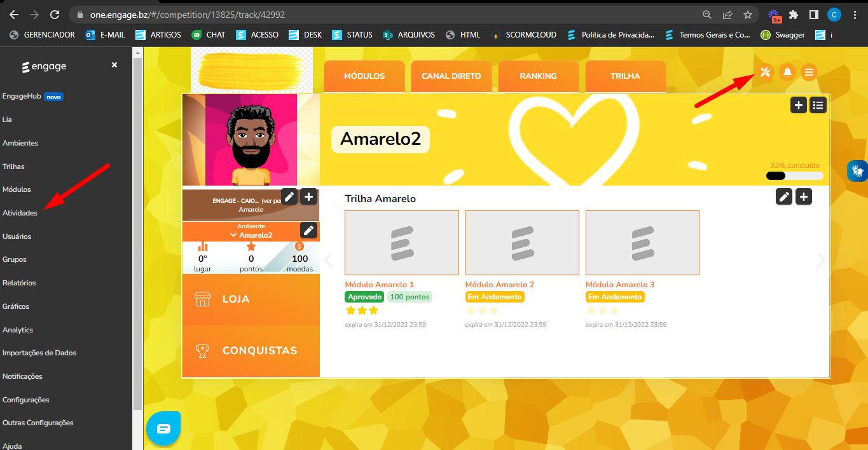Open the browser zoom magnifier icon
Viewport: 868px width, 450px height.
tap(707, 14)
